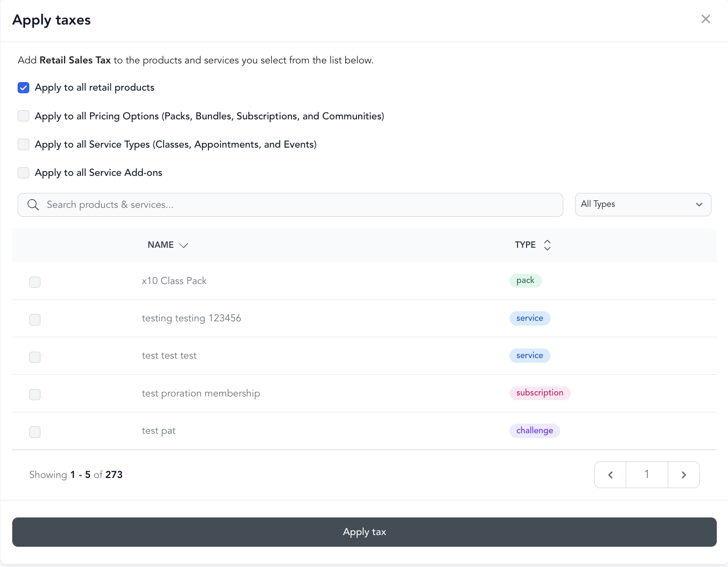The image size is (728, 567).
Task: Click the Apply tax button
Action: [365, 532]
